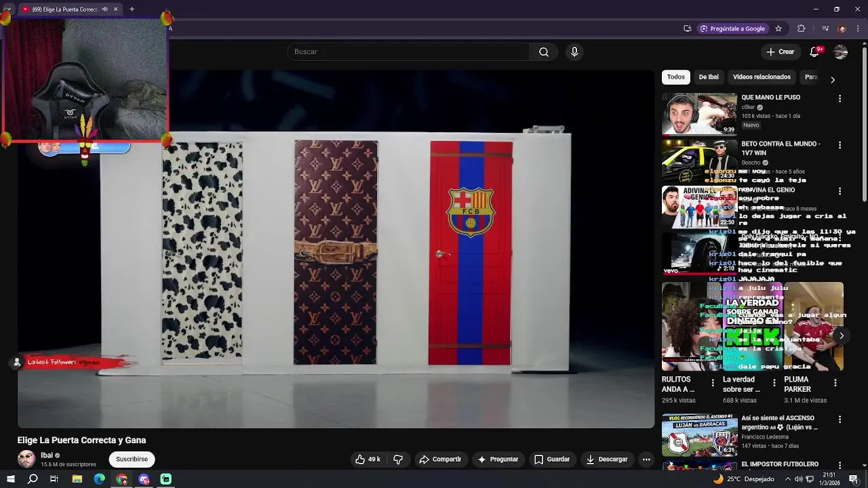The image size is (868, 488).
Task: Open Chrome extensions puzzle icon
Action: pos(802,28)
